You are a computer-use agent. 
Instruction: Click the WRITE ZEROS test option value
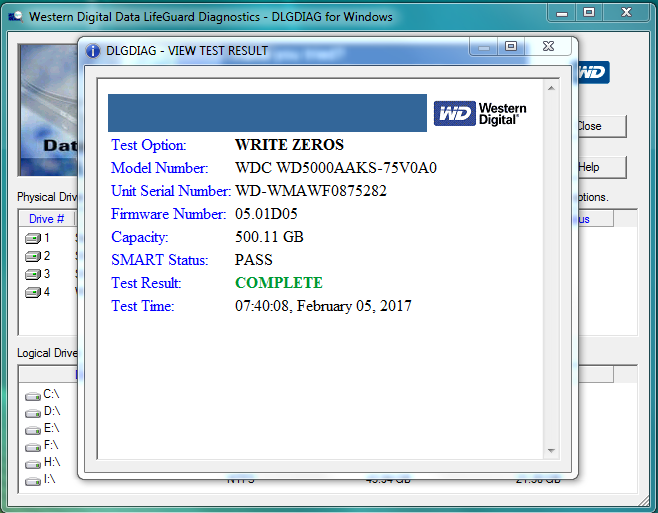coord(289,145)
